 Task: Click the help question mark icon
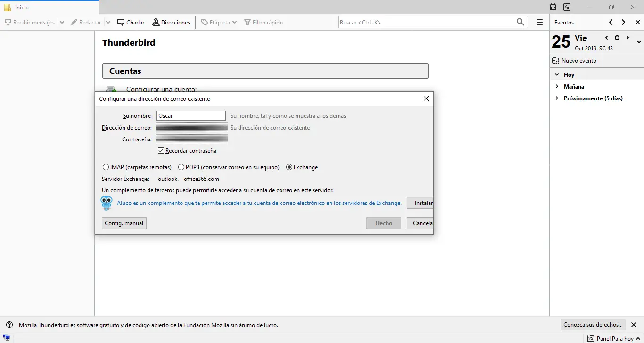9,325
